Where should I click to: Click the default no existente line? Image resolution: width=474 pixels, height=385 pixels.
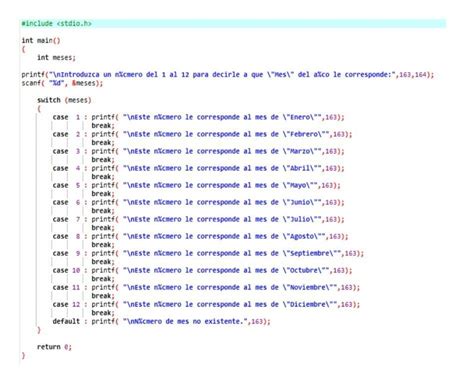(x=161, y=321)
